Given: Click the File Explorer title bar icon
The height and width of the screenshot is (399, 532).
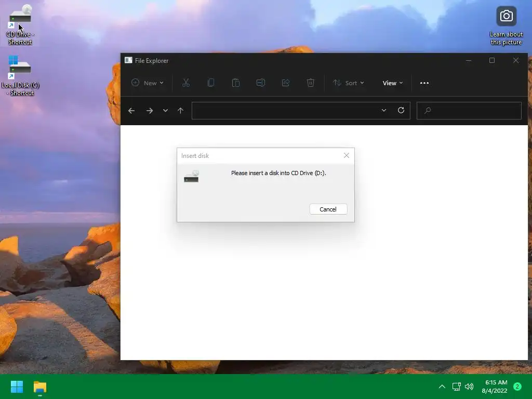Looking at the screenshot, I should 128,60.
